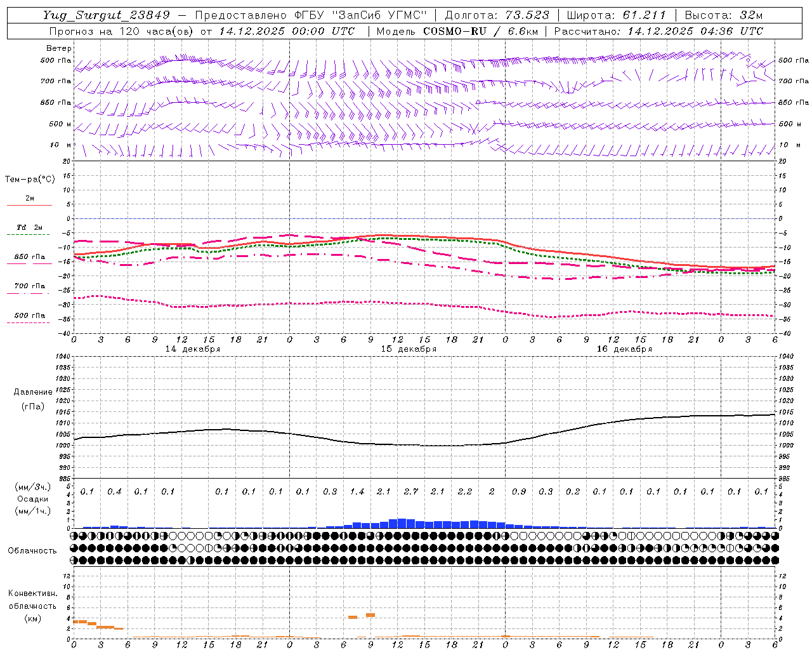812x650 pixels.
Task: Click the 0.9 precipitation value
Action: pos(519,492)
